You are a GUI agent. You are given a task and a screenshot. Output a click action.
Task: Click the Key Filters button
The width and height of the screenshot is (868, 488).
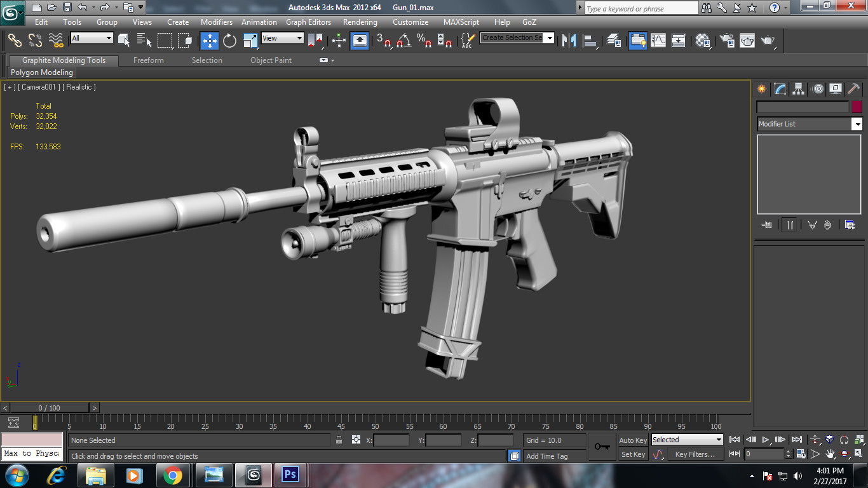pyautogui.click(x=696, y=454)
